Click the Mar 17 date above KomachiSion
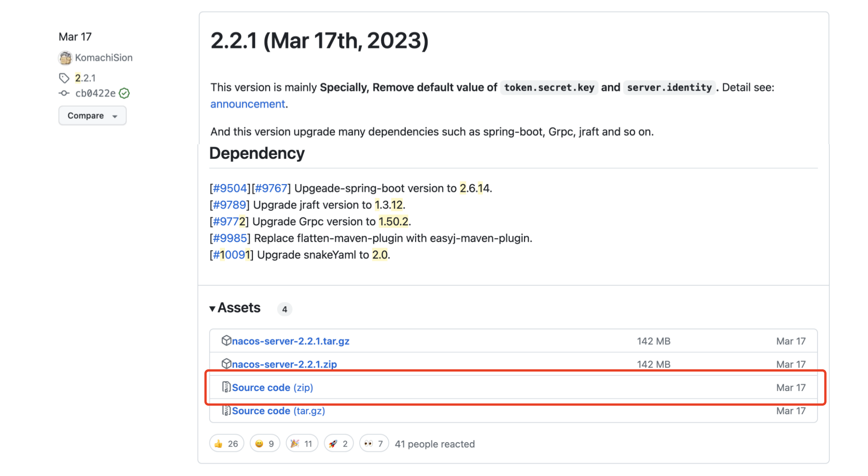The height and width of the screenshot is (476, 868). pyautogui.click(x=75, y=37)
